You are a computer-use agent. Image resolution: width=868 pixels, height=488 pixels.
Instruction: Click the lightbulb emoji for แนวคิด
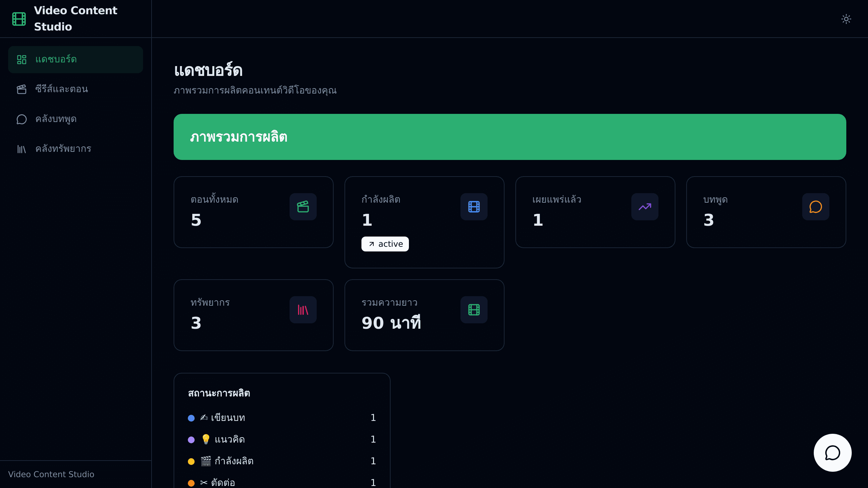tap(206, 439)
